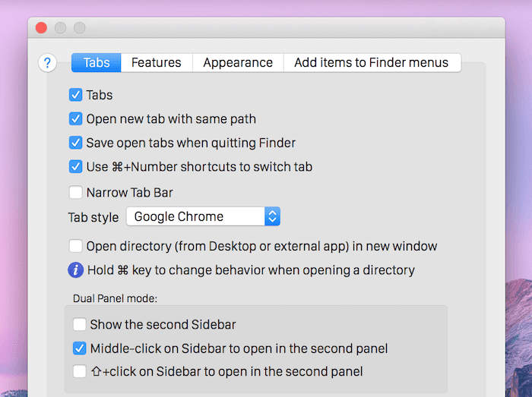Enable Open directory in new window
The width and height of the screenshot is (532, 397).
75,246
